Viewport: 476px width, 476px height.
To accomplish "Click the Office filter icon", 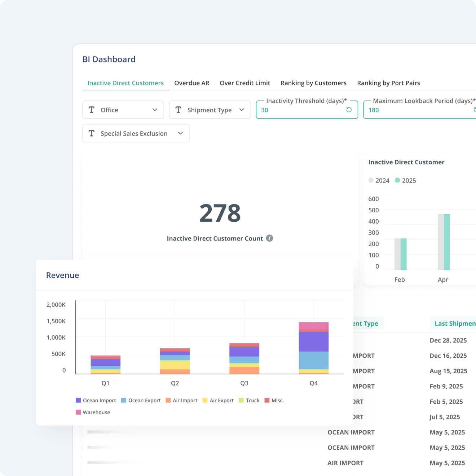I will pyautogui.click(x=92, y=110).
